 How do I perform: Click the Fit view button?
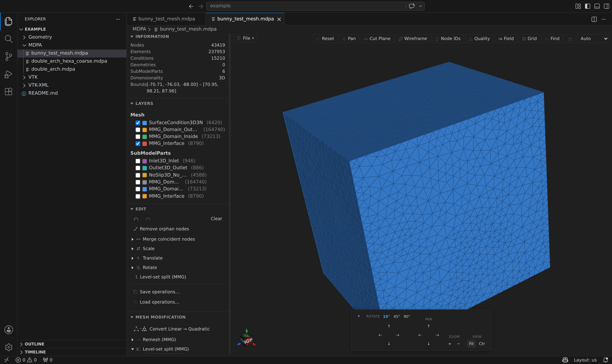pyautogui.click(x=471, y=344)
